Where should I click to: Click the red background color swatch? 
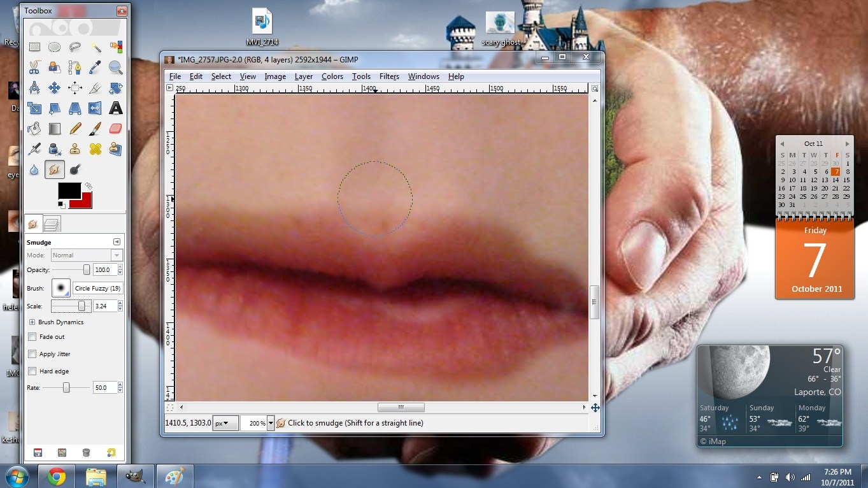(84, 202)
